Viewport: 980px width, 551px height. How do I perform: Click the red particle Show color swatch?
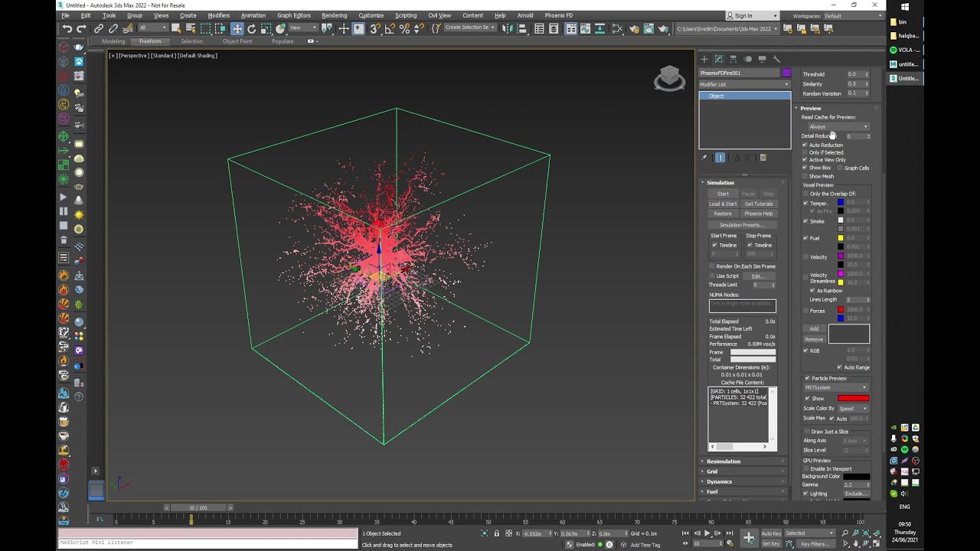[853, 399]
